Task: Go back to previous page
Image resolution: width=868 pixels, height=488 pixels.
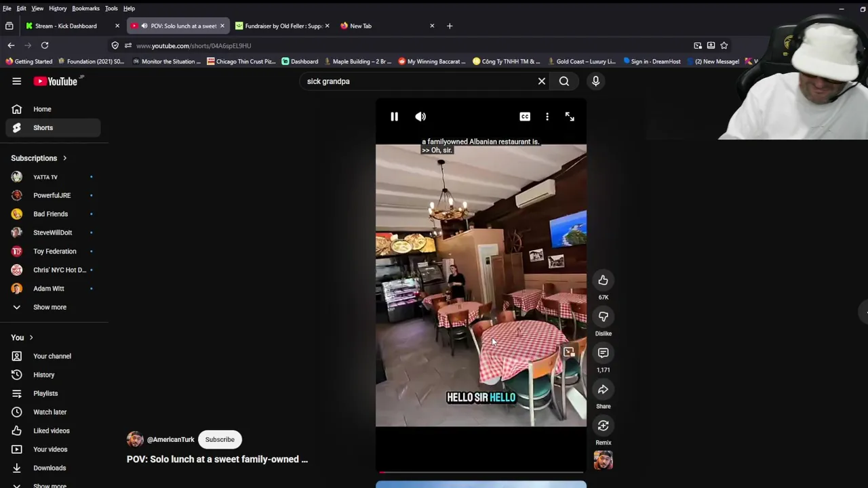Action: click(11, 45)
